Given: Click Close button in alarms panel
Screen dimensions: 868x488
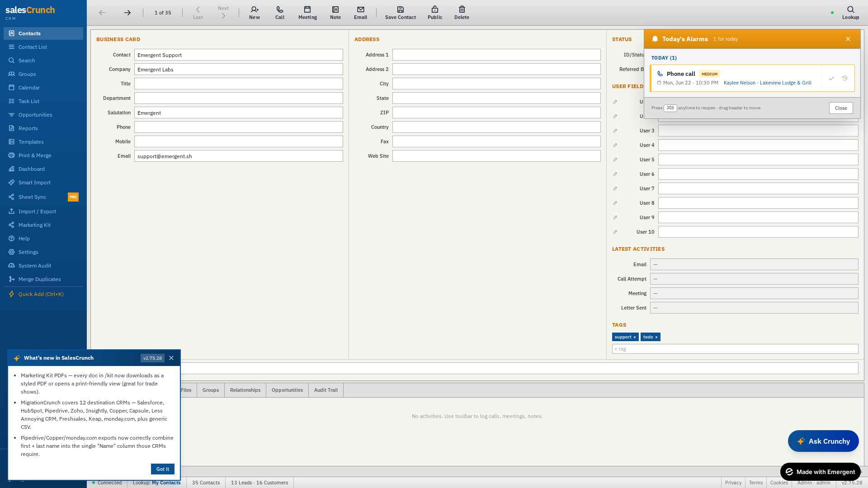Looking at the screenshot, I should (841, 108).
